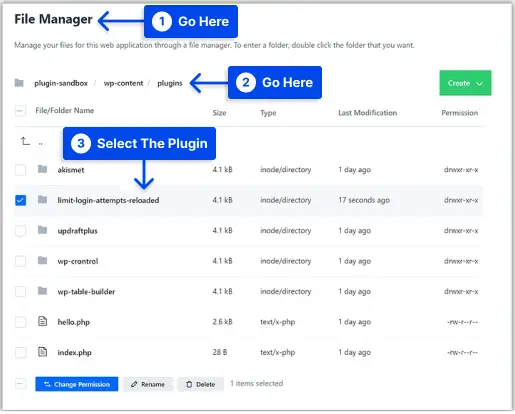Click the -rw-r--r-- permission in index.php row

tap(463, 352)
